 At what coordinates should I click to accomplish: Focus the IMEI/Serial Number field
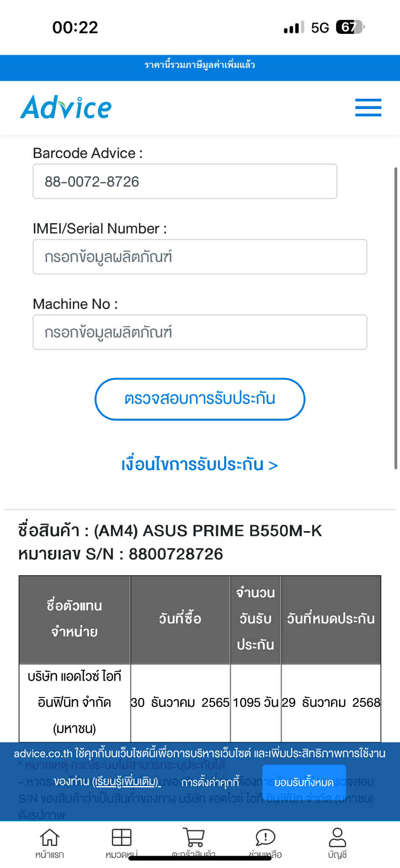[200, 257]
